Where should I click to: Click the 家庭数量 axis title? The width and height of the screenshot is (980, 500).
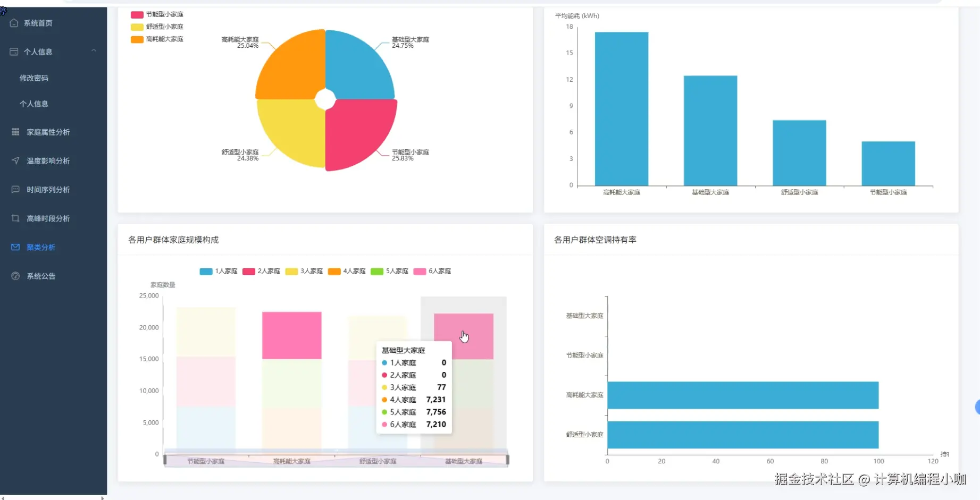(x=163, y=285)
